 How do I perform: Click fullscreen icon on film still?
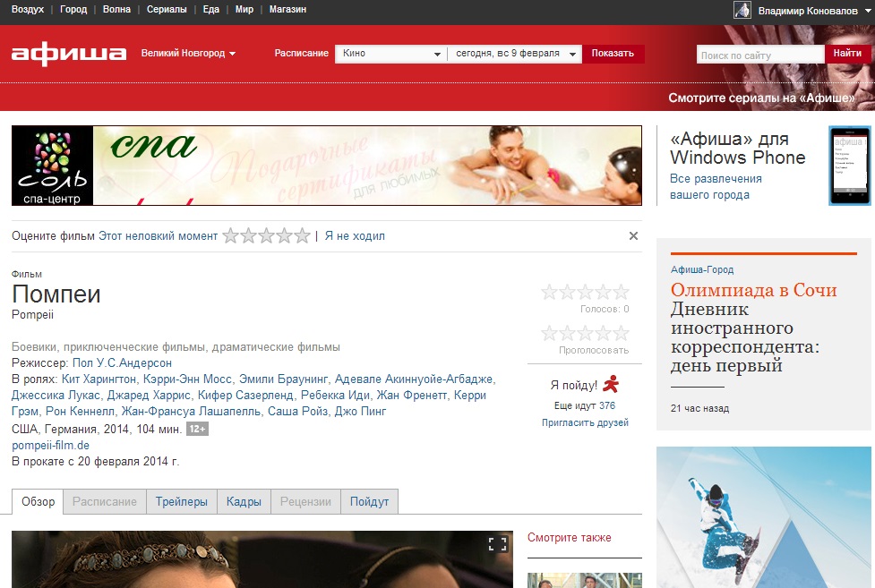click(x=497, y=544)
